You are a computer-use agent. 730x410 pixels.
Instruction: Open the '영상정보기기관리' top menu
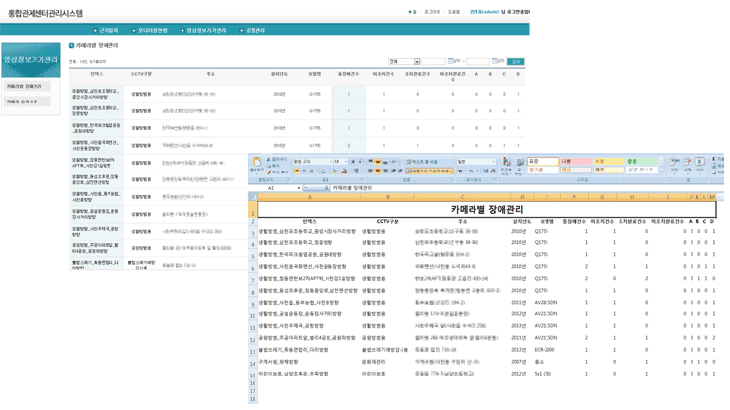(203, 30)
